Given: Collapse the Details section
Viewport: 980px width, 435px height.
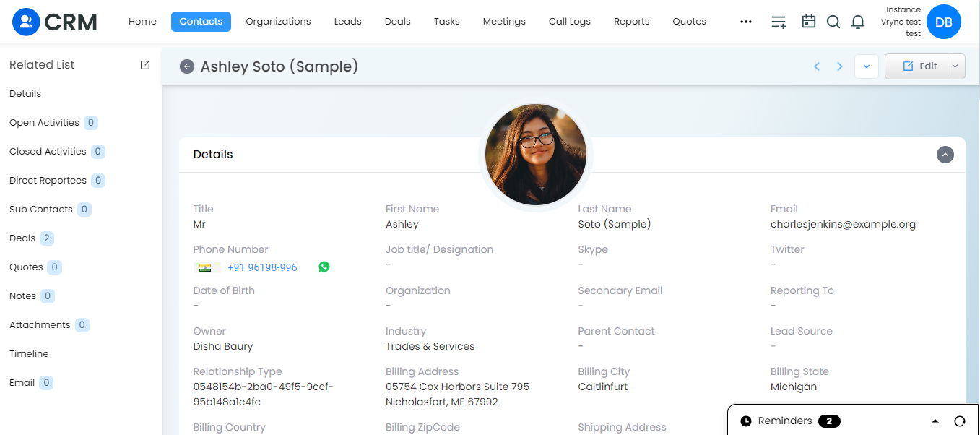Looking at the screenshot, I should point(945,155).
